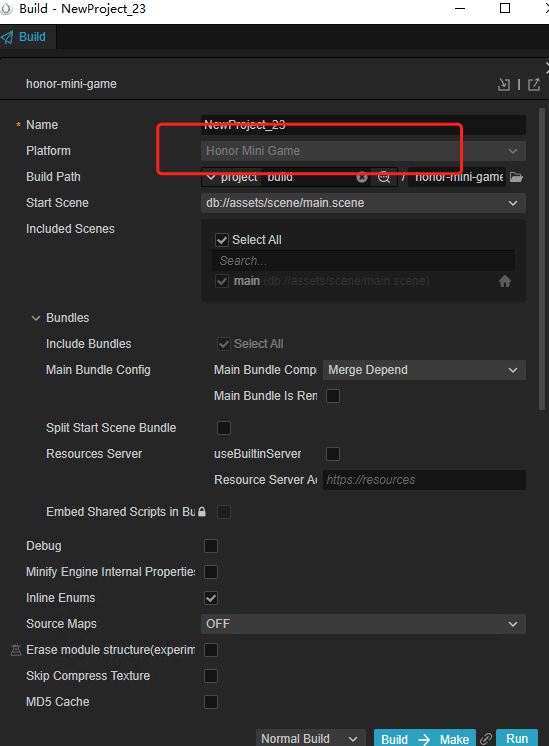Viewport: 549px width, 746px height.
Task: Enable Skip Compress Texture checkbox
Action: (x=211, y=676)
